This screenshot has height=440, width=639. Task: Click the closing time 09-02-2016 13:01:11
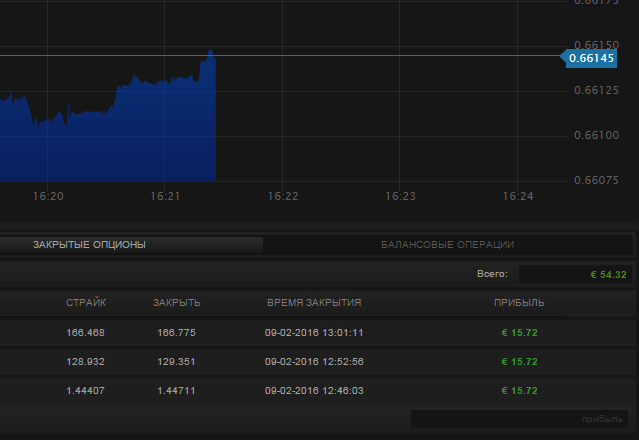pyautogui.click(x=314, y=332)
